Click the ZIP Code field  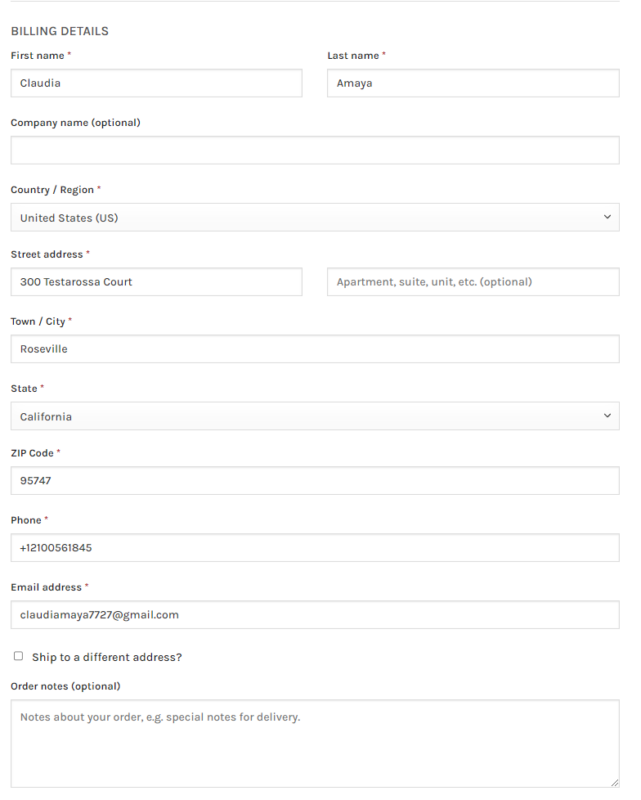click(x=315, y=481)
